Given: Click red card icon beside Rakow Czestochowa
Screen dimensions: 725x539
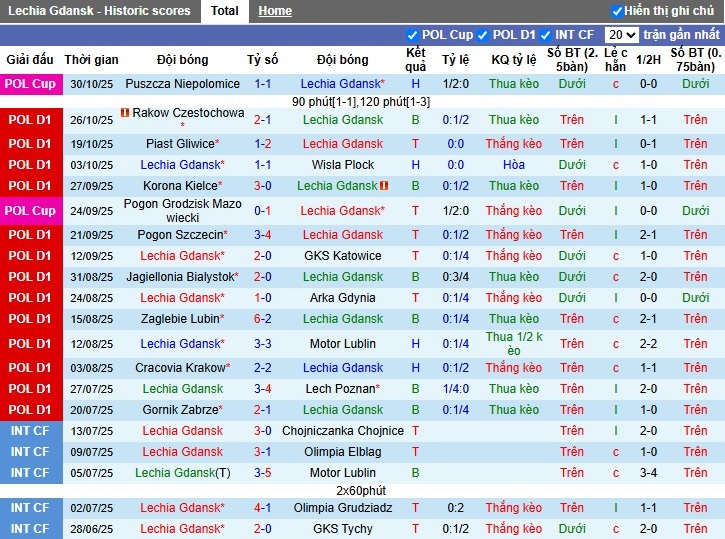Looking at the screenshot, I should (125, 113).
